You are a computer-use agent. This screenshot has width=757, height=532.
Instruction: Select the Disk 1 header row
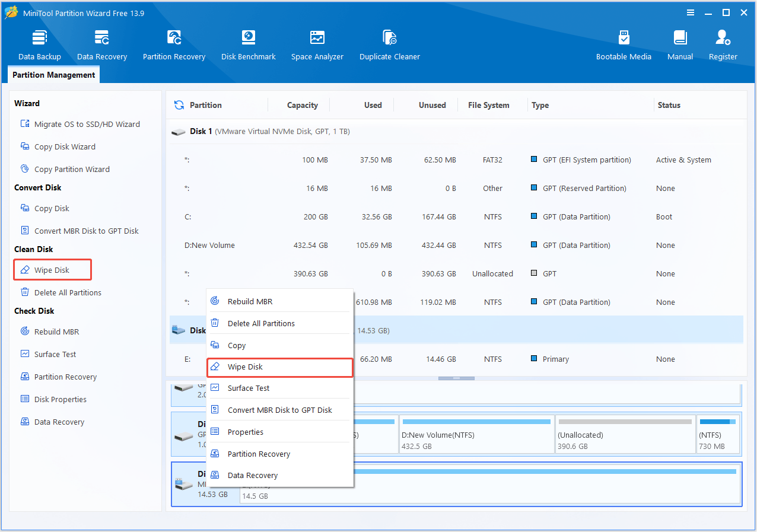[456, 131]
